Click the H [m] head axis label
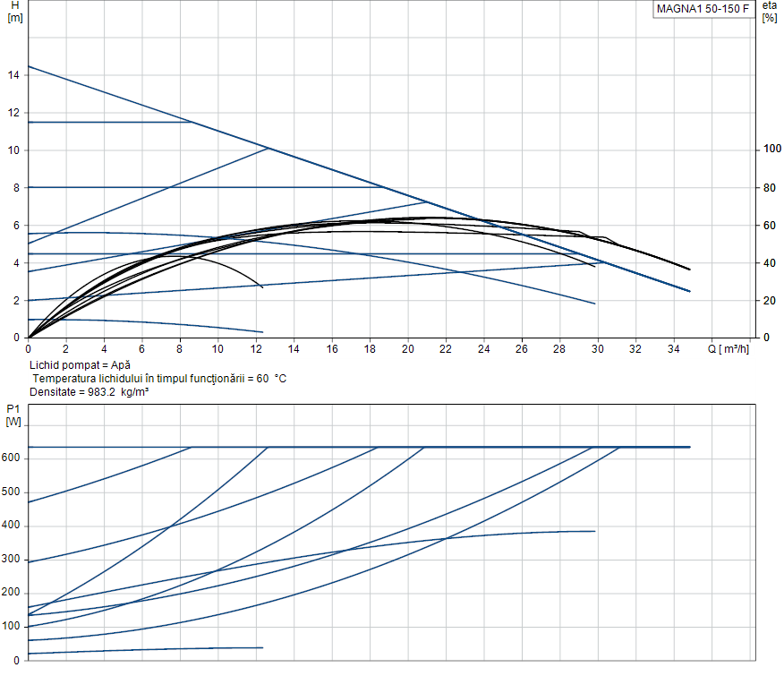The image size is (784, 676). [x=14, y=12]
